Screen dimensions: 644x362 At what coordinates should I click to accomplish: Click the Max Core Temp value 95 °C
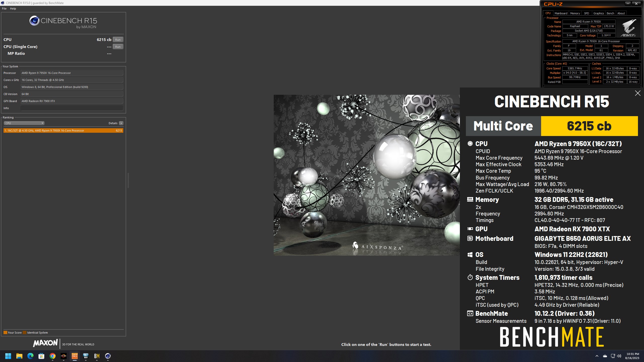pos(540,171)
